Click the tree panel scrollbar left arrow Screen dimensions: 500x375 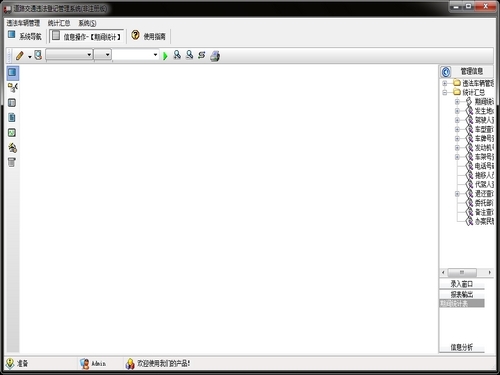coord(443,273)
